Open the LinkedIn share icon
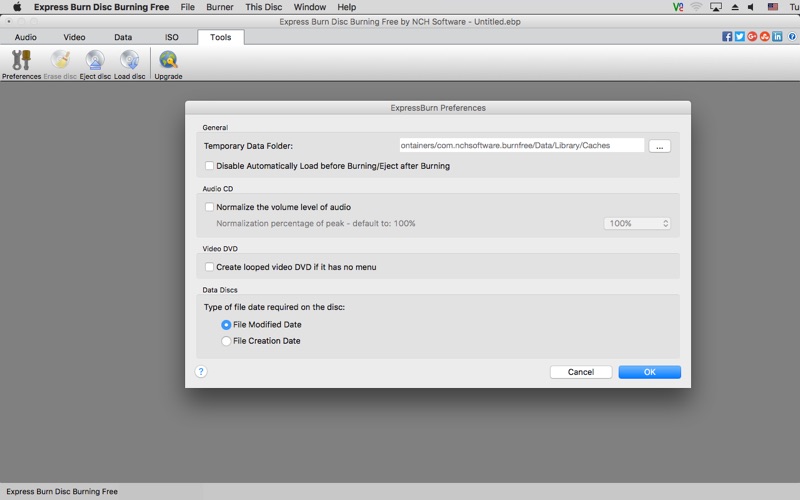Viewport: 800px width, 500px height. pyautogui.click(x=777, y=36)
